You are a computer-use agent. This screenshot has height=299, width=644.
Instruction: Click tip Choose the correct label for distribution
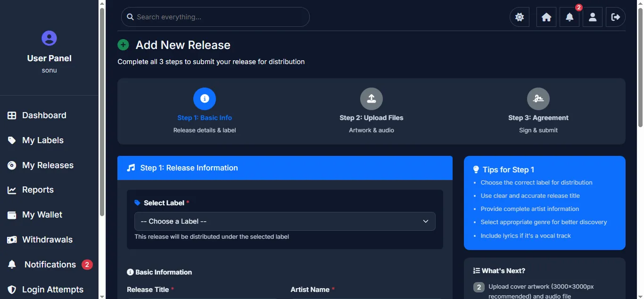click(x=537, y=183)
